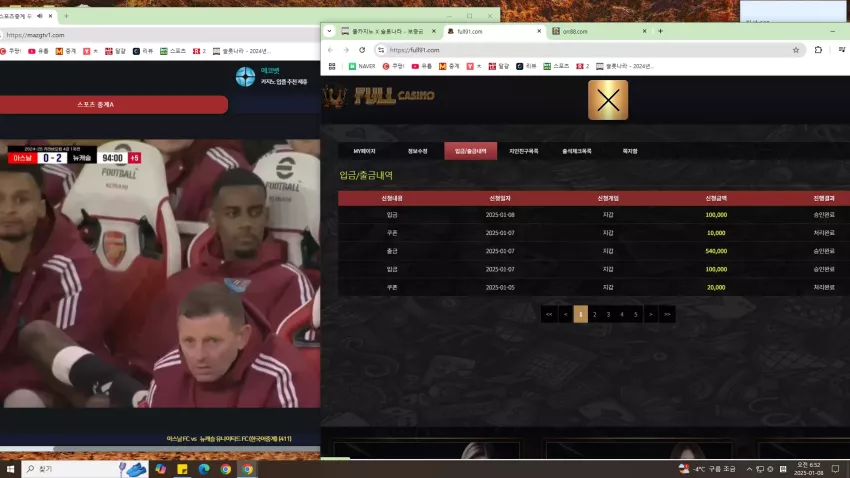Click current page 1 pagination button

coord(581,314)
